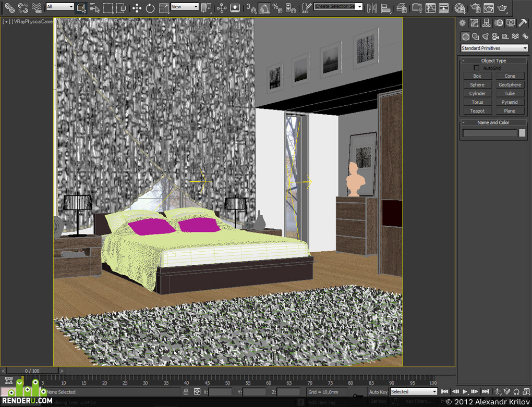Image resolution: width=532 pixels, height=407 pixels.
Task: Toggle the selection lock icon
Action: point(186,392)
